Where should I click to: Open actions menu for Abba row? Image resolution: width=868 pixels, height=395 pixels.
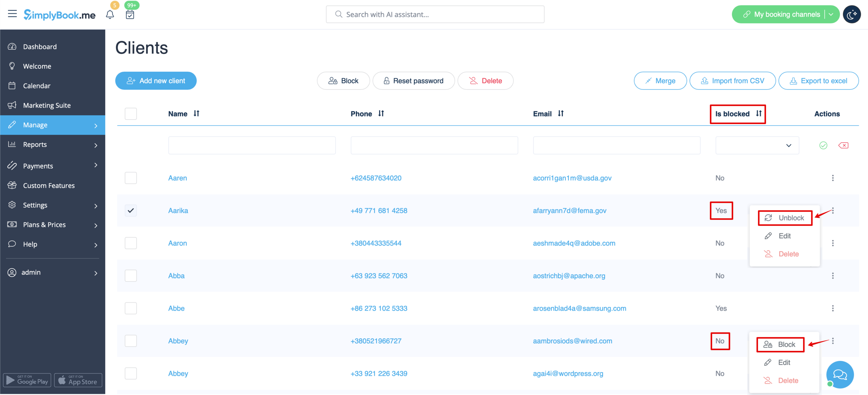[x=833, y=276]
